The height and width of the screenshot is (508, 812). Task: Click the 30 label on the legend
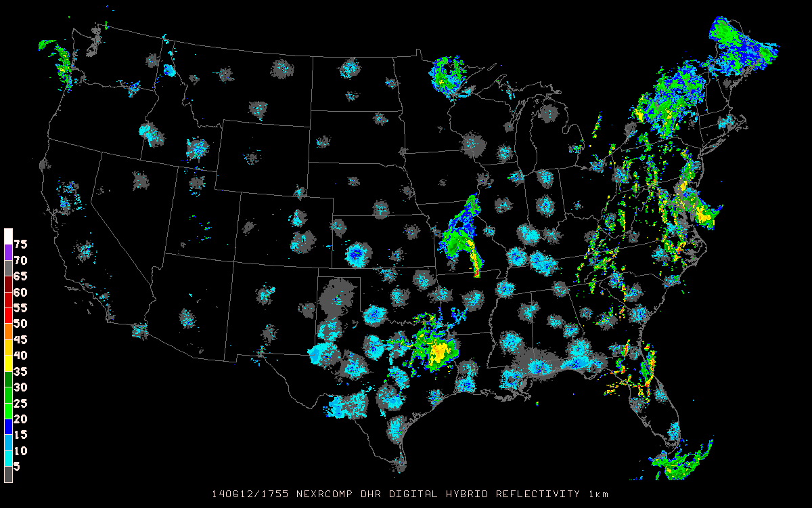[20, 387]
